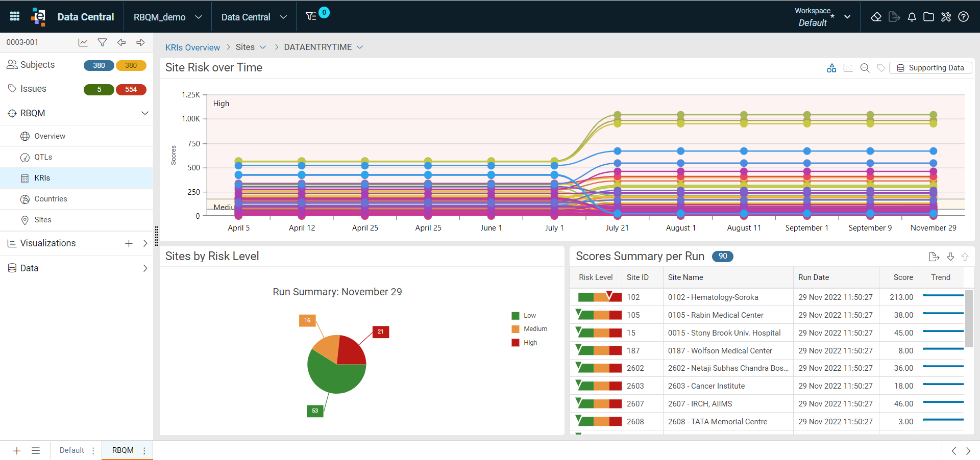The height and width of the screenshot is (460, 980).
Task: Expand the RBQM_demo study dropdown
Action: click(x=168, y=17)
